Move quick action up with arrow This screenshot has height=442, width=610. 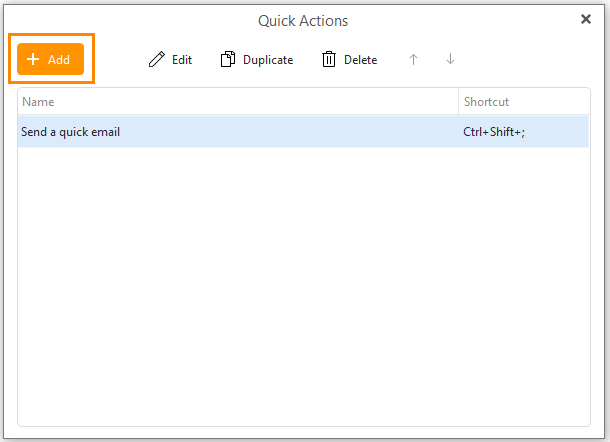[413, 60]
